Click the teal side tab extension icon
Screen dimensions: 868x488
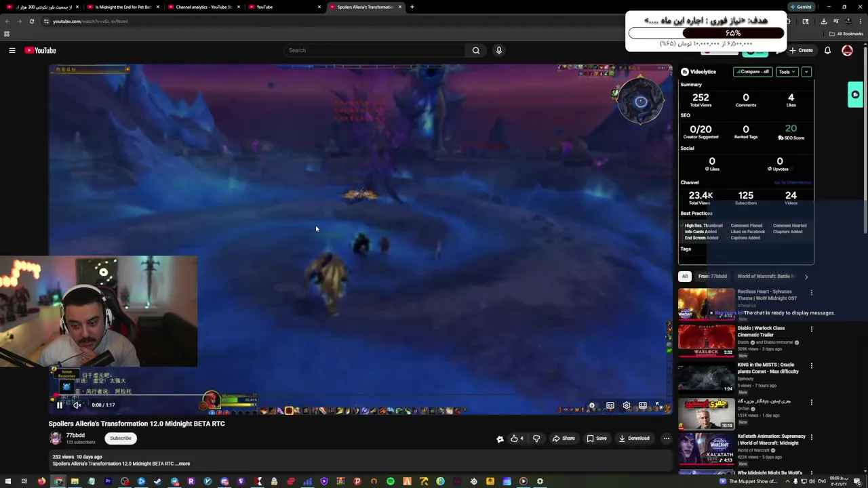pyautogui.click(x=855, y=95)
